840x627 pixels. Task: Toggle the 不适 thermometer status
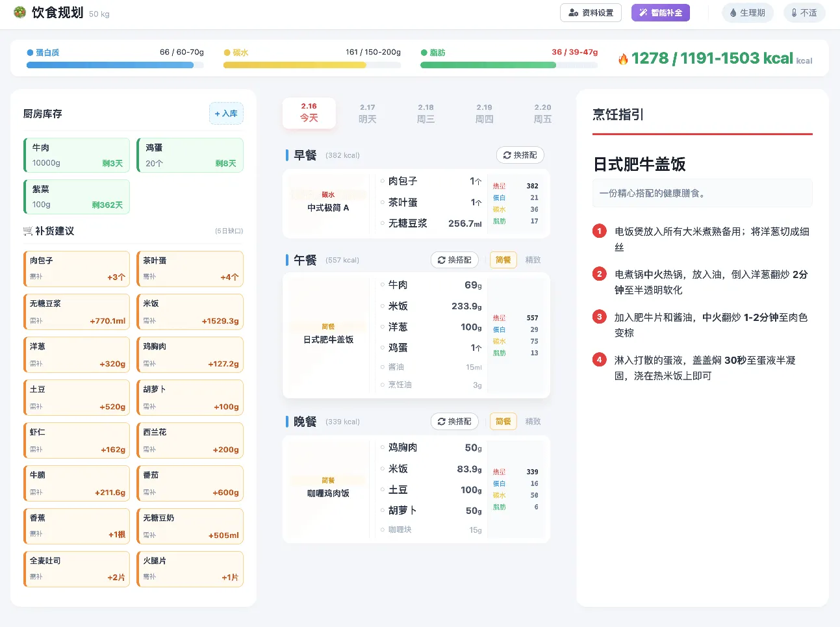804,13
